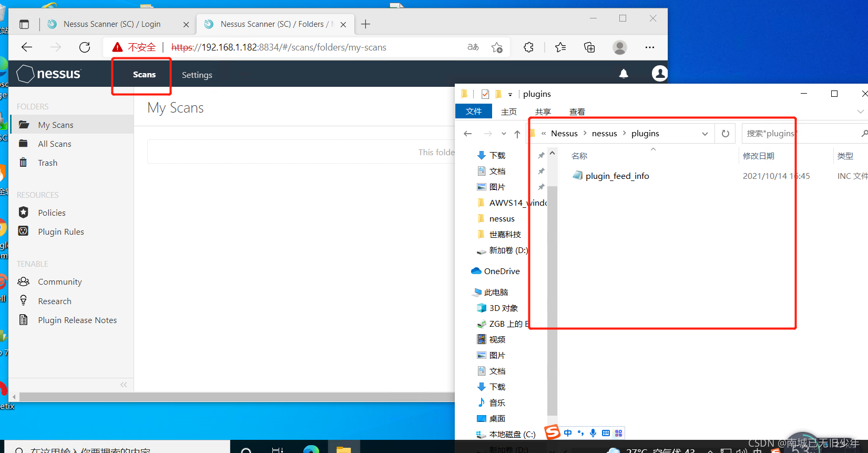Click the Nessus horizontal scrollbar track
Image resolution: width=868 pixels, height=453 pixels.
tap(237, 397)
